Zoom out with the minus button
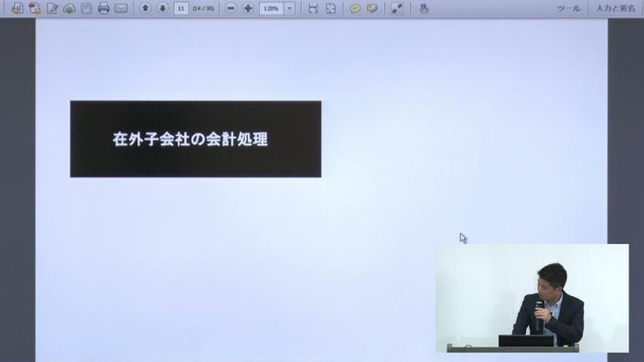The image size is (644, 362). 231,8
